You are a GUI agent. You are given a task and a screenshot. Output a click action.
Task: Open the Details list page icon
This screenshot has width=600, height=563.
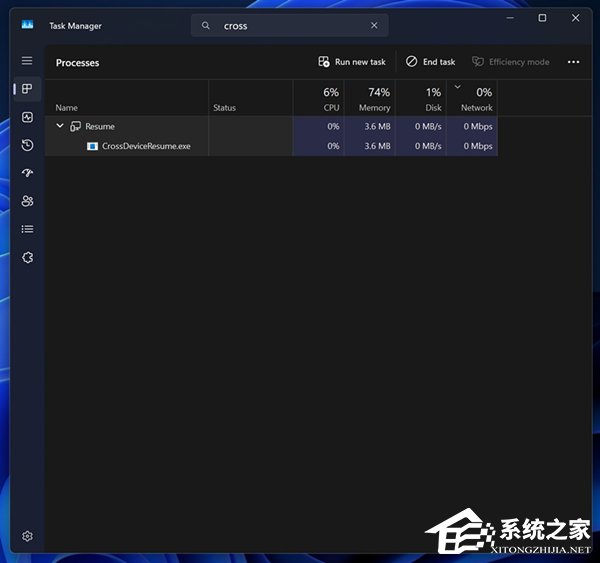27,229
